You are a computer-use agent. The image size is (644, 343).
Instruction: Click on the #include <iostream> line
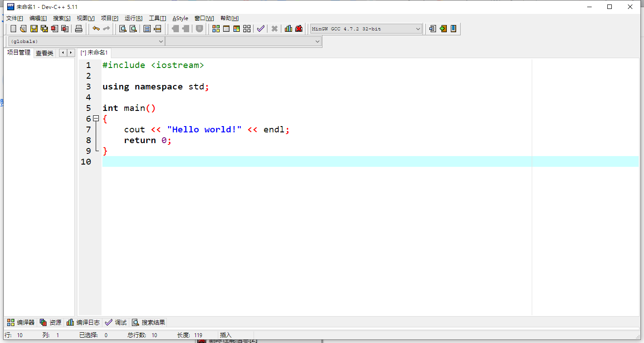point(153,65)
